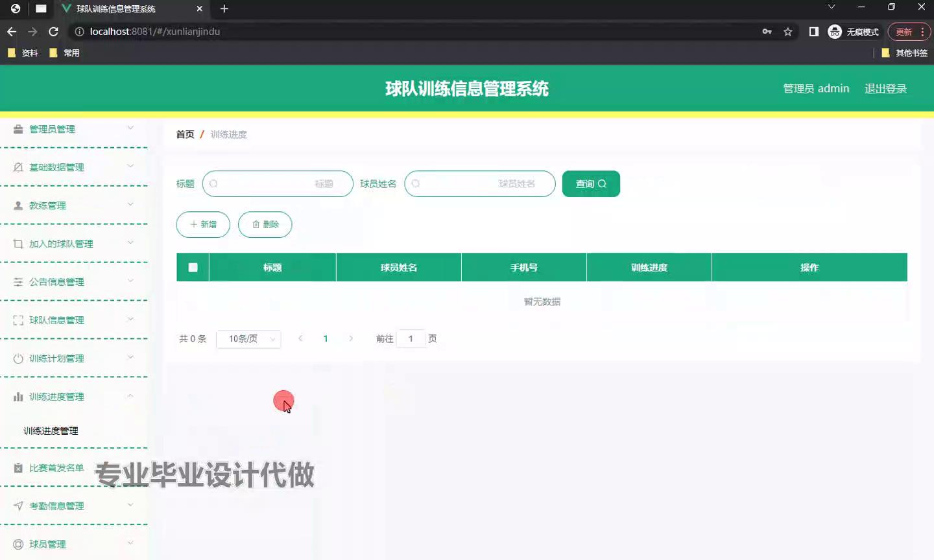Open the 10条/页 page size dropdown
Screen dimensions: 934x560
pos(248,339)
